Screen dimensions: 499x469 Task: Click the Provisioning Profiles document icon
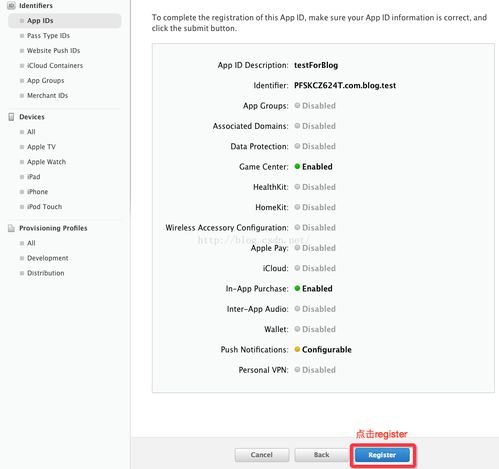tap(11, 228)
